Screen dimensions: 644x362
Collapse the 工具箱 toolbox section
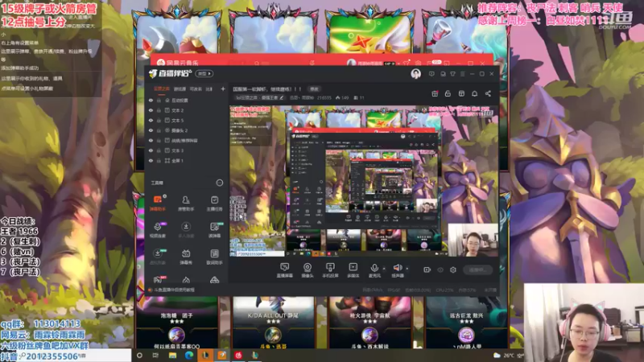pyautogui.click(x=220, y=183)
